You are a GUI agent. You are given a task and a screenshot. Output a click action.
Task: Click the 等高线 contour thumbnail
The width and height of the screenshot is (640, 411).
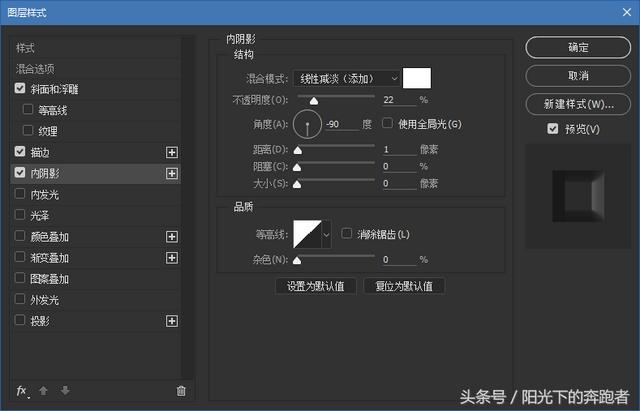[307, 234]
